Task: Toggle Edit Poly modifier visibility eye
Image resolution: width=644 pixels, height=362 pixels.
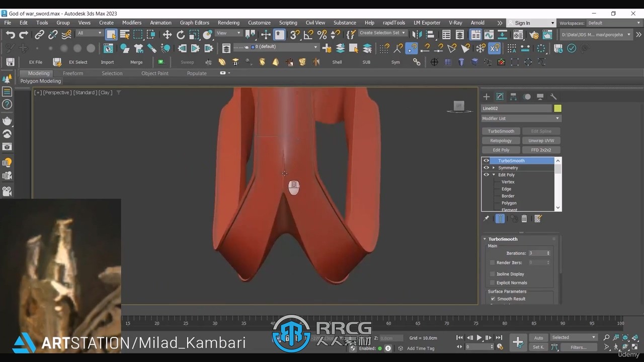Action: click(x=486, y=175)
